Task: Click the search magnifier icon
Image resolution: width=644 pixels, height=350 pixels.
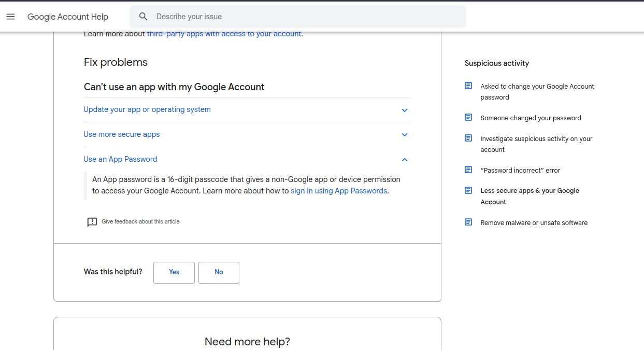Action: [144, 17]
